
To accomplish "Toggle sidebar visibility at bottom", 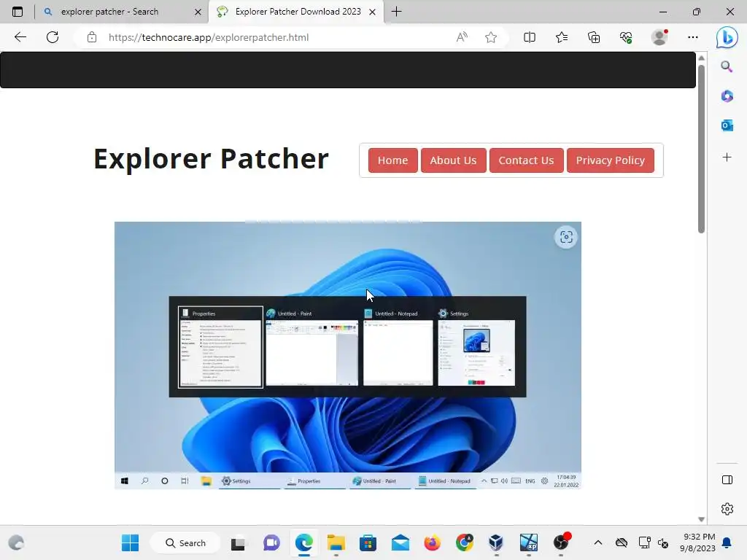I will (x=727, y=480).
